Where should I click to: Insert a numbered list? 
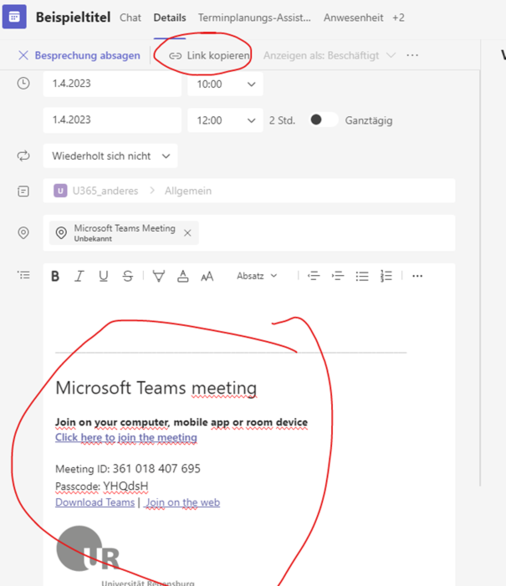click(386, 276)
